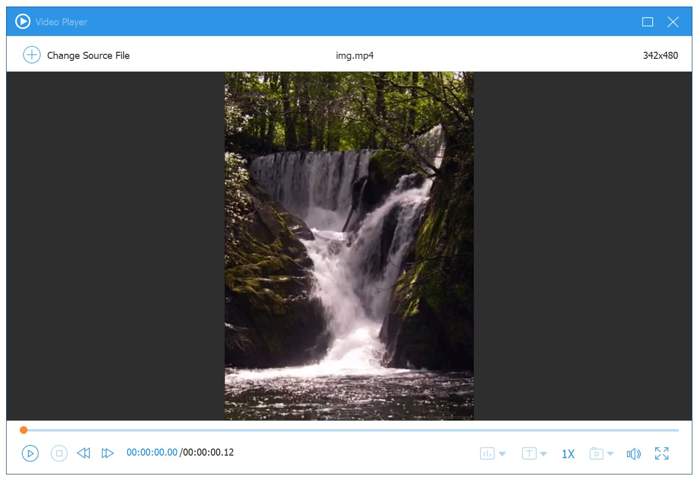Screen dimensions: 700x481
Task: Expand the snapshot dropdown arrow
Action: [611, 454]
